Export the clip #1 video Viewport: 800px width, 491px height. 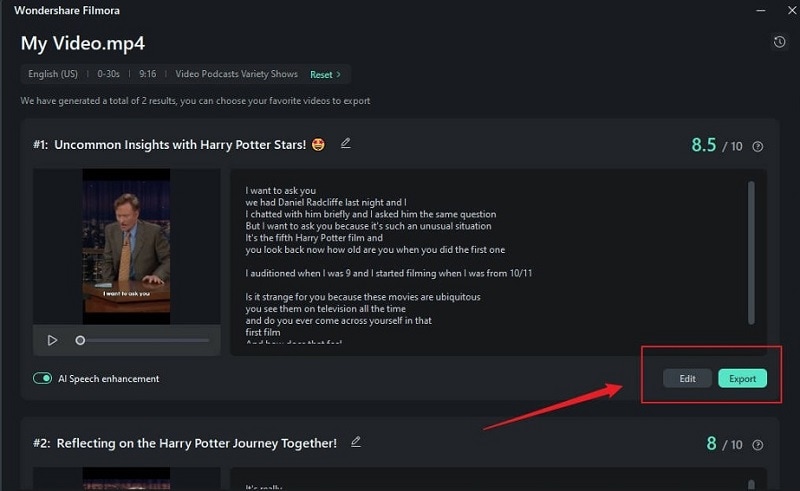tap(742, 378)
